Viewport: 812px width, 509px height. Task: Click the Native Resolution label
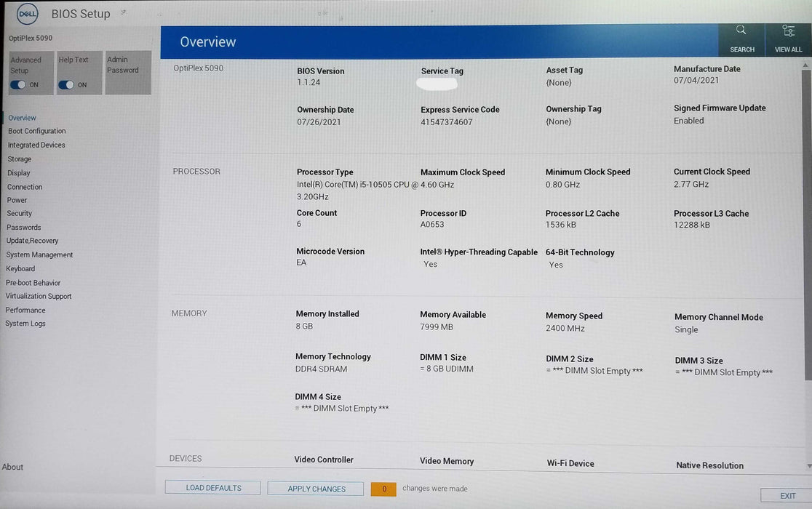coord(709,465)
